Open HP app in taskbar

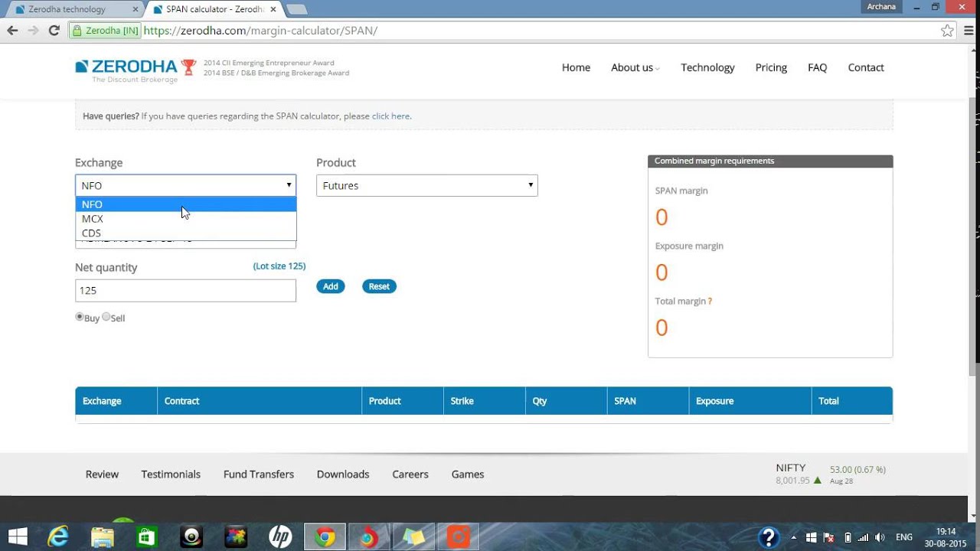click(x=280, y=537)
